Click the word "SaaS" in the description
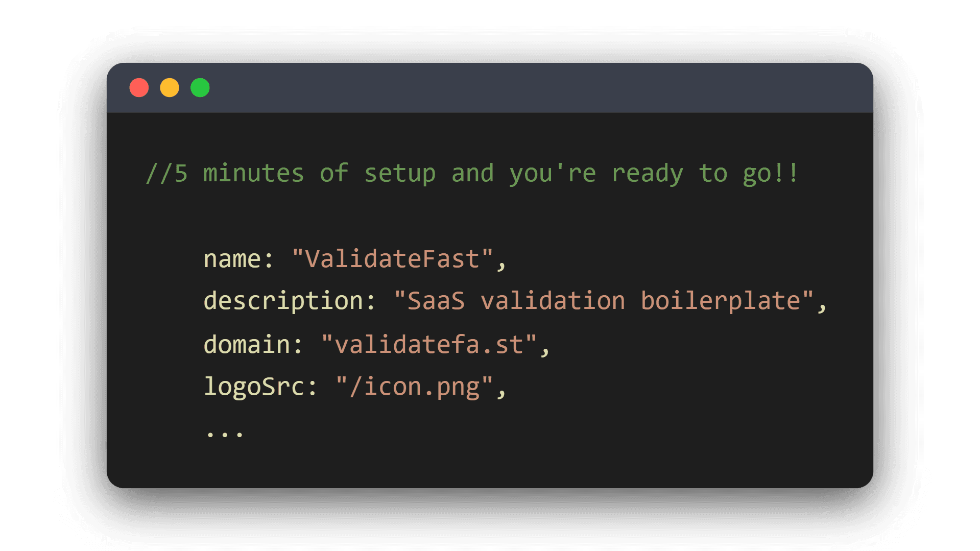This screenshot has width=980, height=551. [436, 301]
